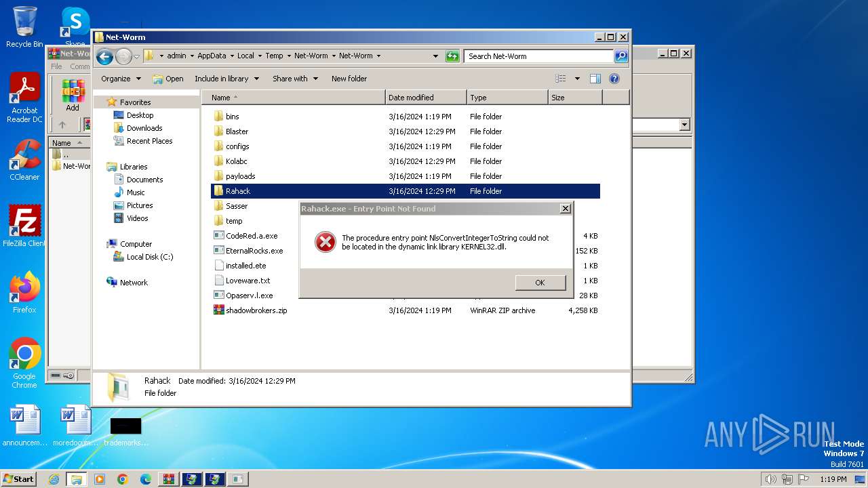
Task: Click the refresh button beside address bar
Action: [452, 56]
